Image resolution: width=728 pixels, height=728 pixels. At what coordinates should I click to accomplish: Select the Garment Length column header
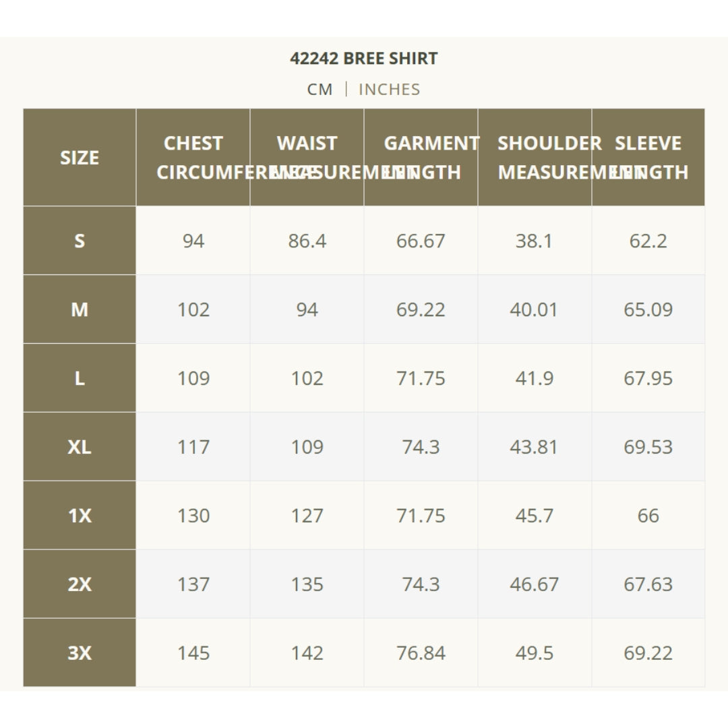point(421,157)
